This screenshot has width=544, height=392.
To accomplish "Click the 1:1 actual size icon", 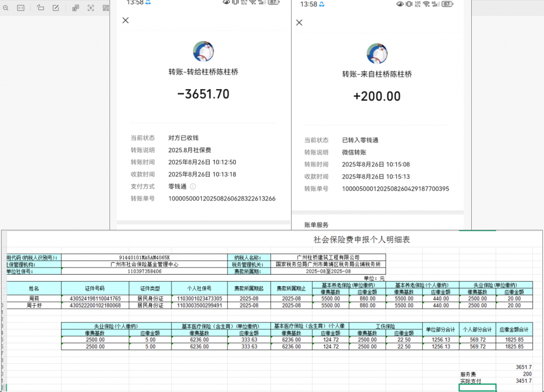I will click(21, 8).
